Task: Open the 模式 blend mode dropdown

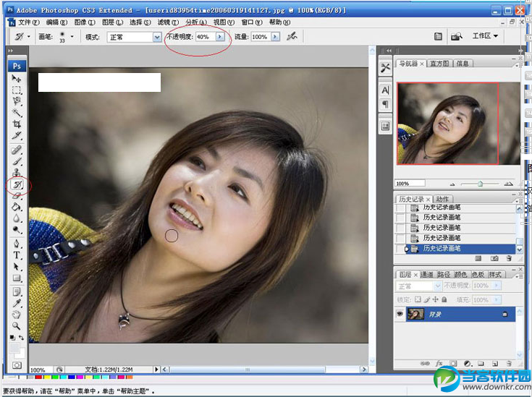Action: point(157,36)
